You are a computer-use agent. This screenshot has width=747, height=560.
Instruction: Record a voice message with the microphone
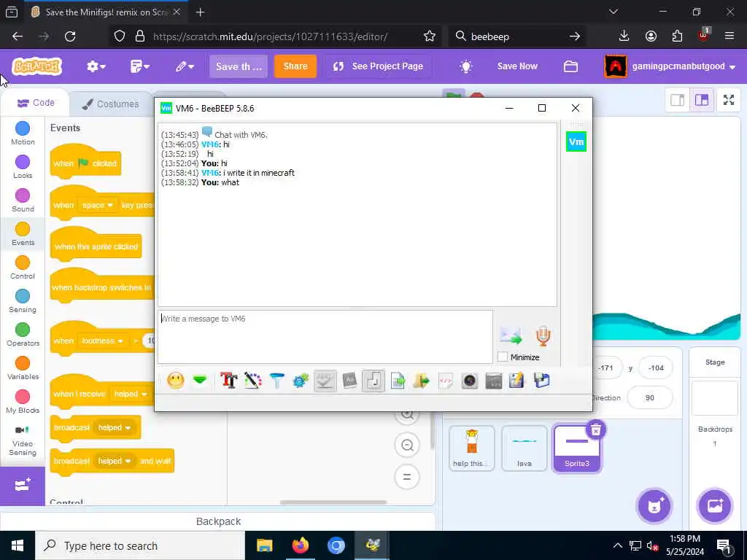(543, 335)
